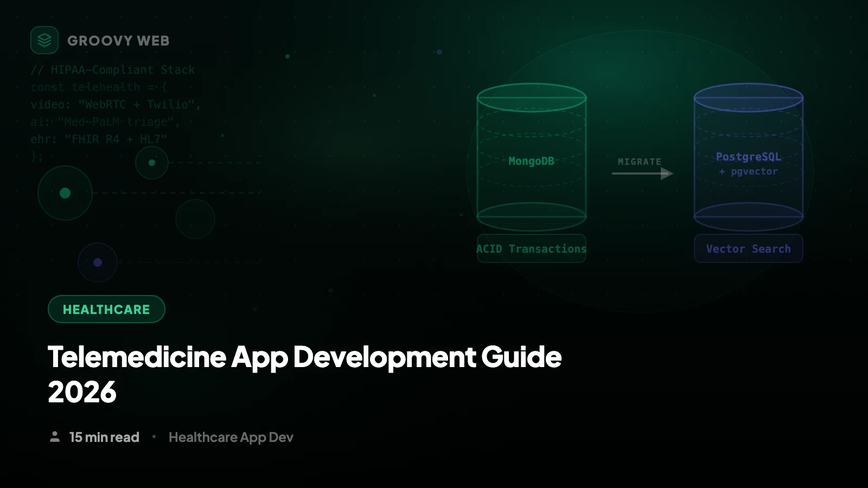Open the Telemedicine App Development Guide 2026 article
868x488 pixels.
(305, 374)
